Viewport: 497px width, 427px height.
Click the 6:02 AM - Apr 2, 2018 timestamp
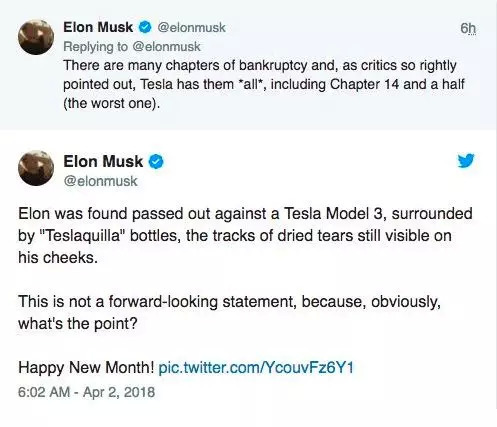(87, 392)
